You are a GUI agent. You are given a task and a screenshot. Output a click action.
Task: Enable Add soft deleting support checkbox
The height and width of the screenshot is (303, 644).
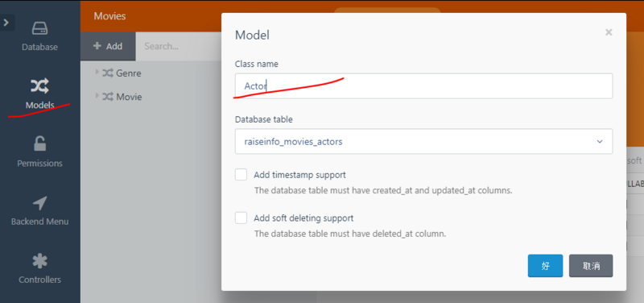coord(241,218)
